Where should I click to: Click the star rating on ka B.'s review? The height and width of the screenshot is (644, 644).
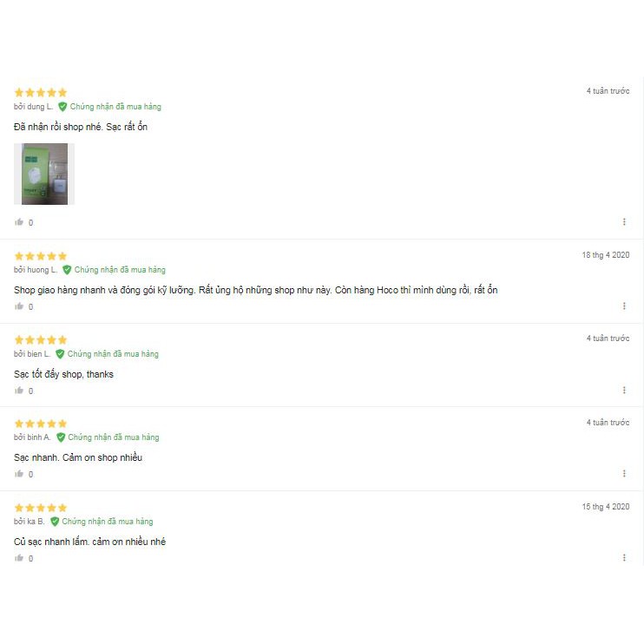41,508
